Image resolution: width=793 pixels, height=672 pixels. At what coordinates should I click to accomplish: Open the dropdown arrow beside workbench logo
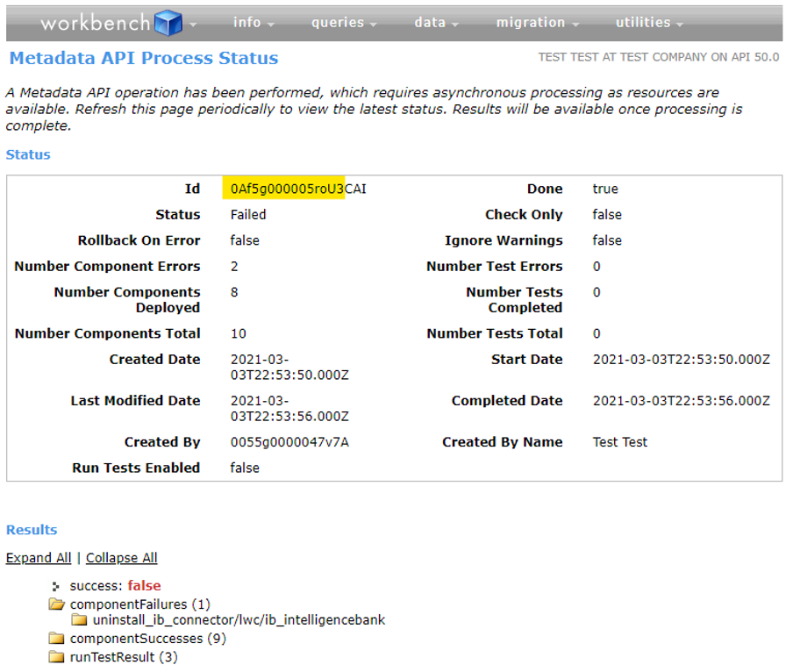(193, 25)
